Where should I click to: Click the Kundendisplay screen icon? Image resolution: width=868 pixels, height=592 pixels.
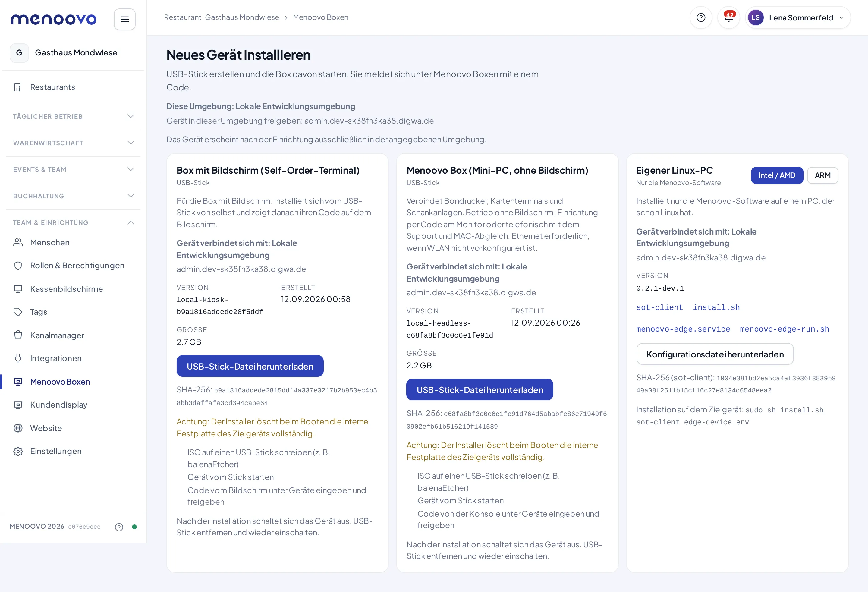[18, 405]
